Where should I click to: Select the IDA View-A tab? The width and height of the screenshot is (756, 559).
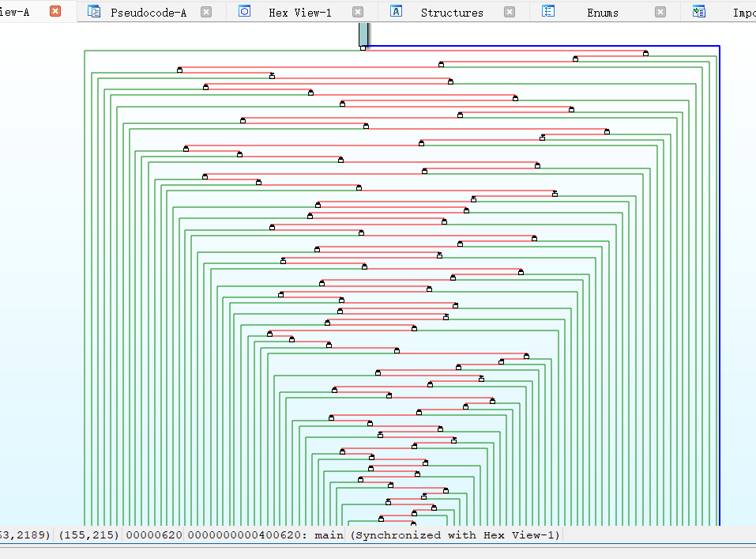(16, 13)
